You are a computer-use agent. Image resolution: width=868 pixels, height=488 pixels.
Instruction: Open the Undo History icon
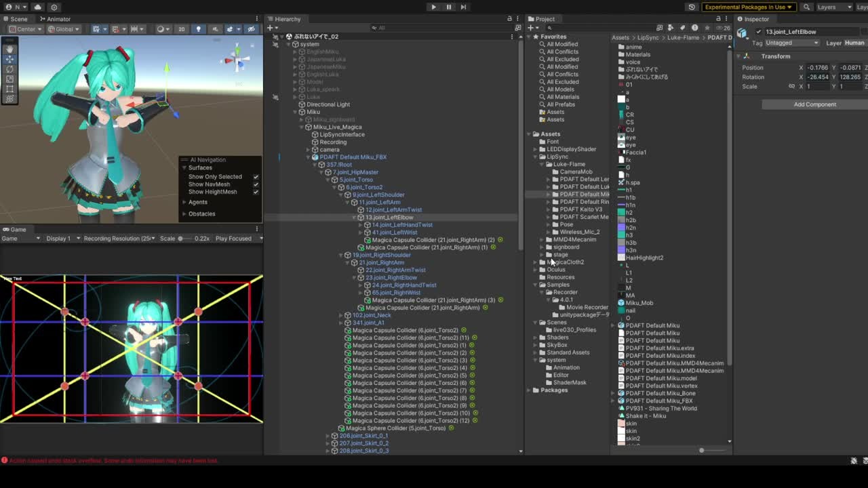(x=692, y=7)
